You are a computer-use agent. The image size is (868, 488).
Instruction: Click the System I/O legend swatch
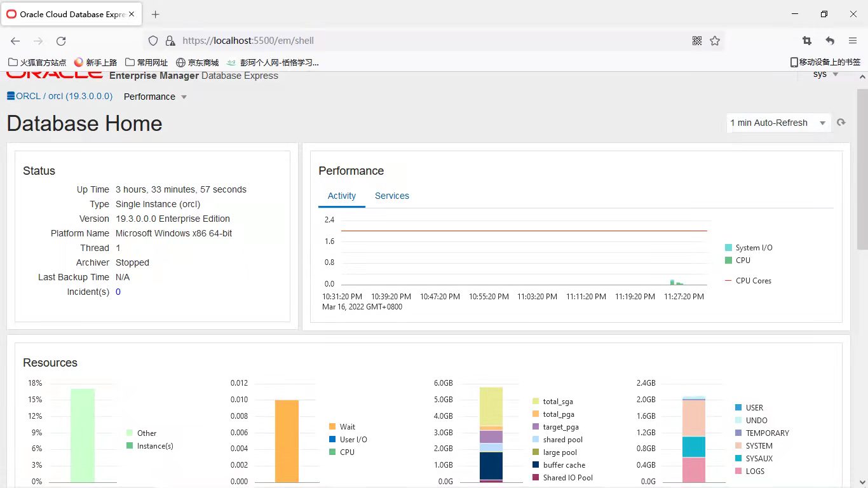pyautogui.click(x=728, y=248)
